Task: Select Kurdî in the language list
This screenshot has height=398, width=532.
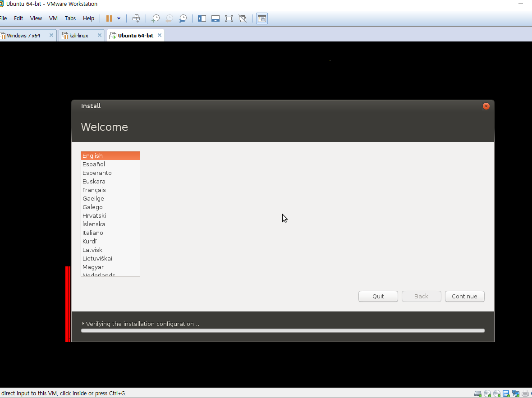Action: [110, 241]
